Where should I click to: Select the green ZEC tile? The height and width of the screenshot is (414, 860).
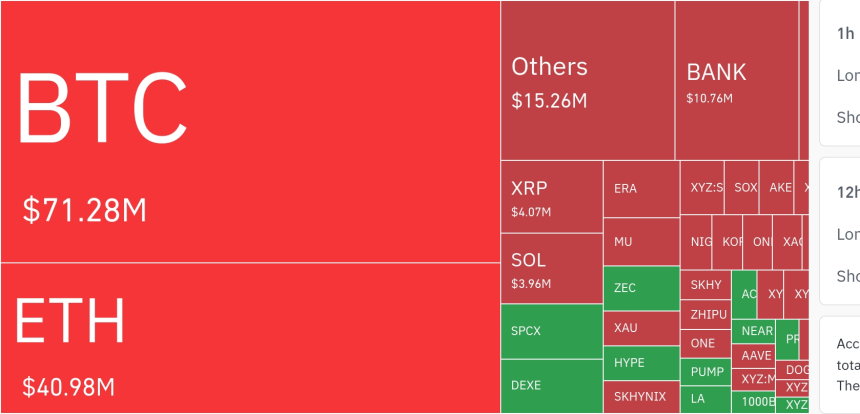641,288
